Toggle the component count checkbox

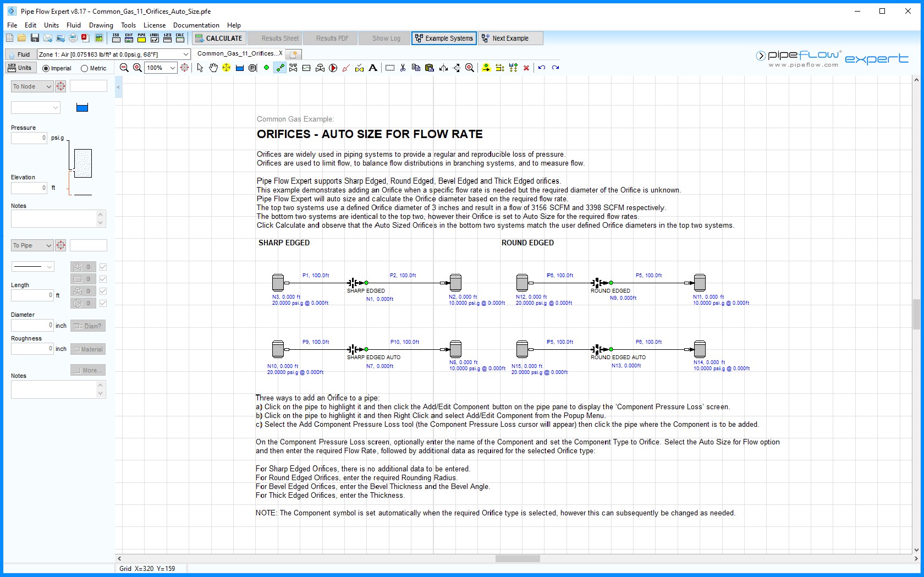[103, 279]
